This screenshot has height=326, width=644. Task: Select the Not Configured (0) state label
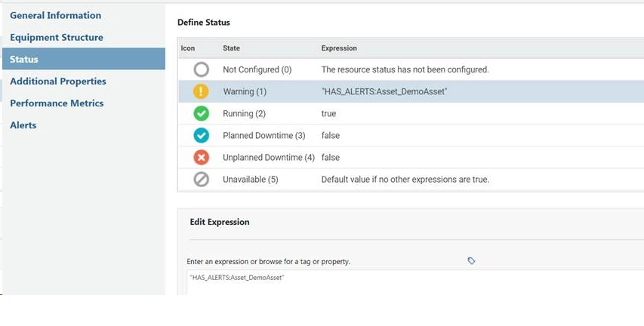coord(257,69)
